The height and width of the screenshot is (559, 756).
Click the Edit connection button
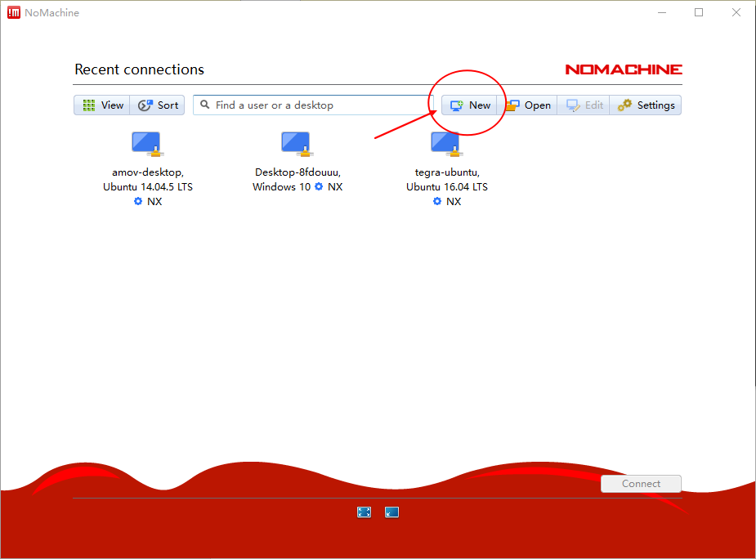pyautogui.click(x=584, y=105)
